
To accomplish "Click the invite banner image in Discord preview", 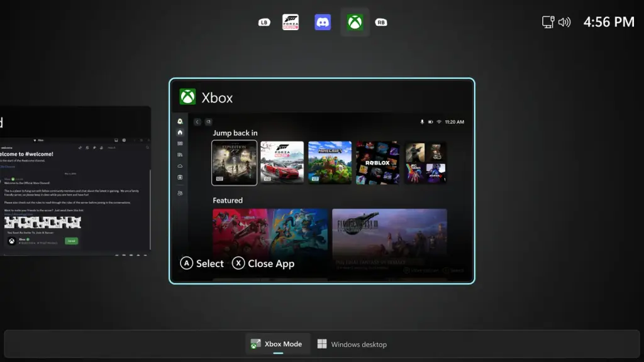I will [x=43, y=222].
